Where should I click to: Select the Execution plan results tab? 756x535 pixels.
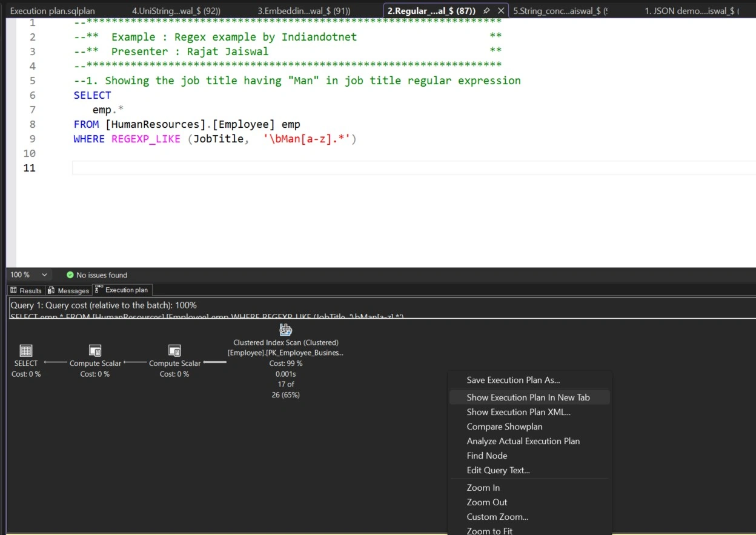tap(122, 290)
